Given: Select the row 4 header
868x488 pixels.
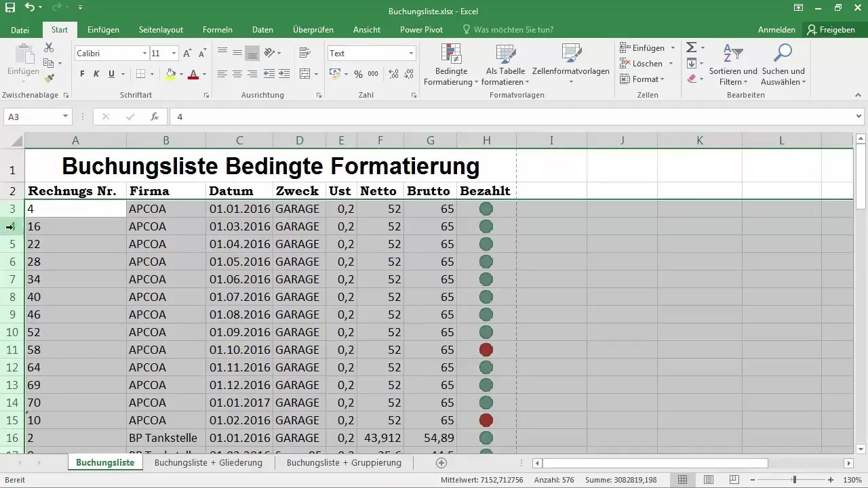Looking at the screenshot, I should point(12,226).
